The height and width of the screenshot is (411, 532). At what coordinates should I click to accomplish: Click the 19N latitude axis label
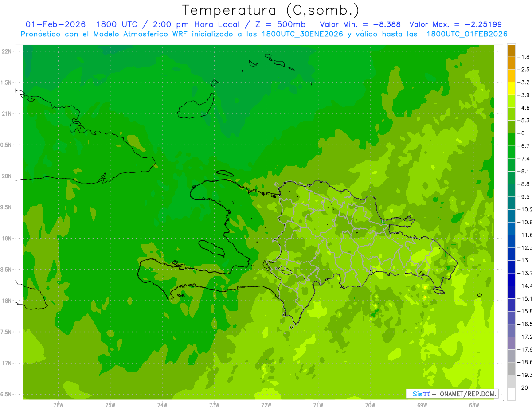[x=8, y=239]
